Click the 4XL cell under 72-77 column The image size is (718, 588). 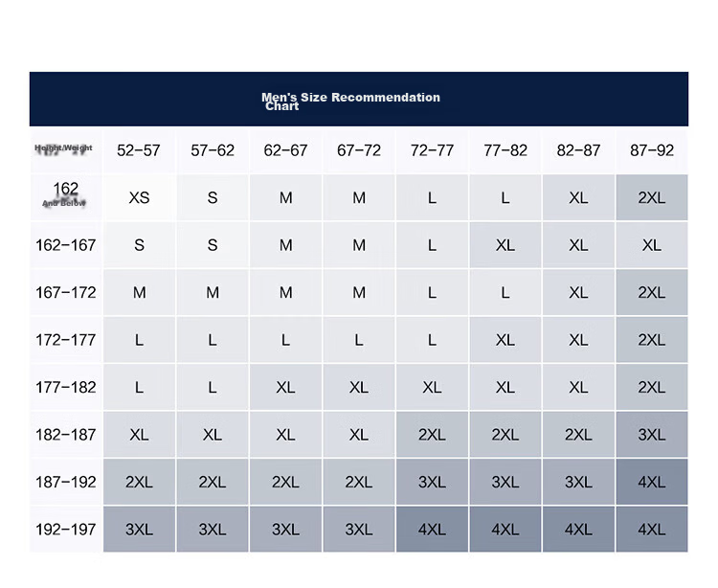(x=432, y=530)
